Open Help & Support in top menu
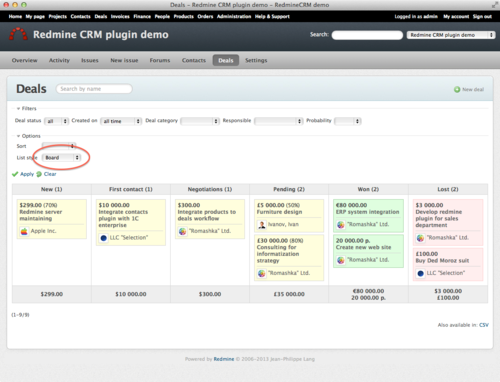This screenshot has width=500, height=382. [272, 16]
